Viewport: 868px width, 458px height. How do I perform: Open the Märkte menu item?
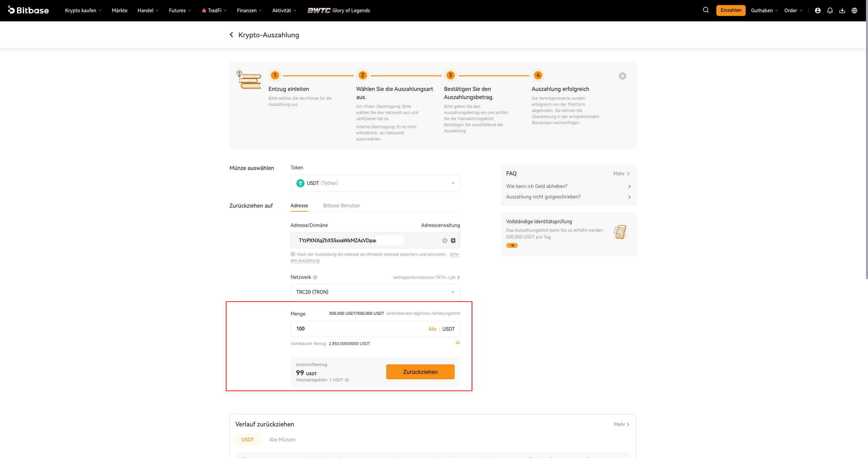click(x=120, y=11)
